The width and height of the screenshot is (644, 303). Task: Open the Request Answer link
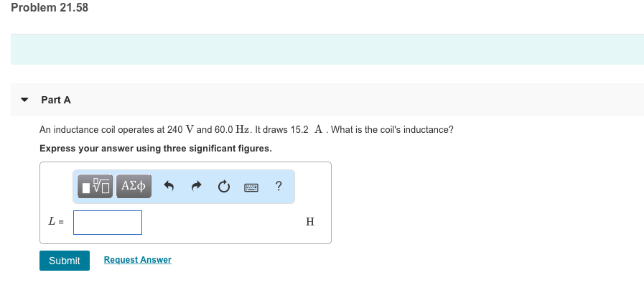[x=138, y=260]
